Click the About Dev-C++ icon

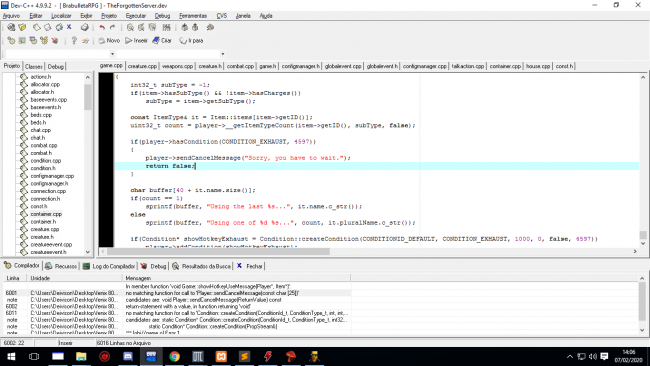pyautogui.click(x=85, y=40)
